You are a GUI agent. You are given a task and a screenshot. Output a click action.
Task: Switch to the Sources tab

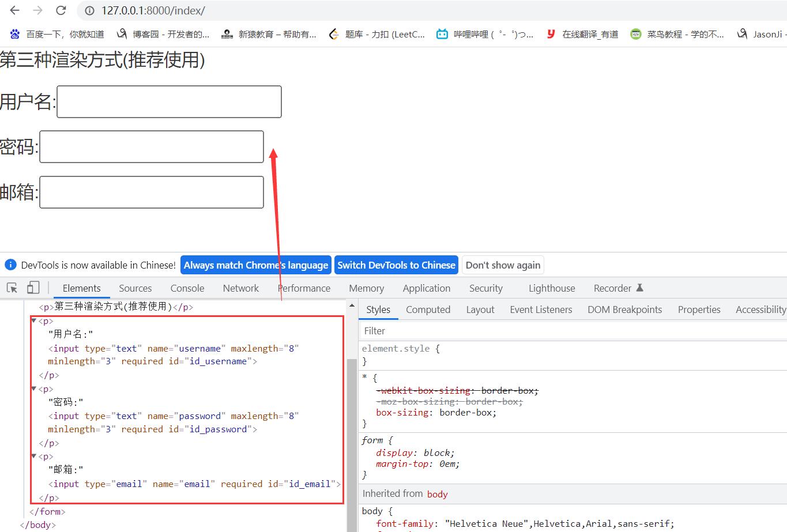pyautogui.click(x=135, y=288)
